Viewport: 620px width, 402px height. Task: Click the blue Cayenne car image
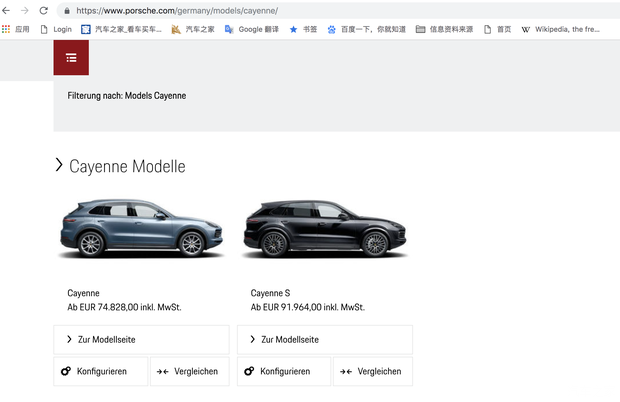141,229
